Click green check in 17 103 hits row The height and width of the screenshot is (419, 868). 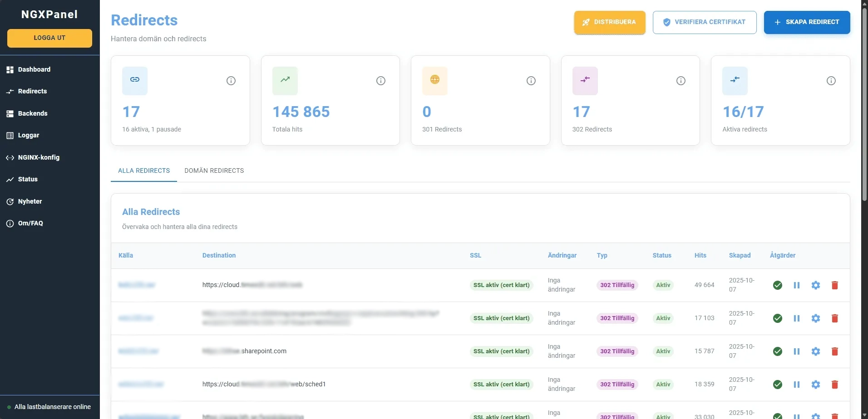(778, 318)
